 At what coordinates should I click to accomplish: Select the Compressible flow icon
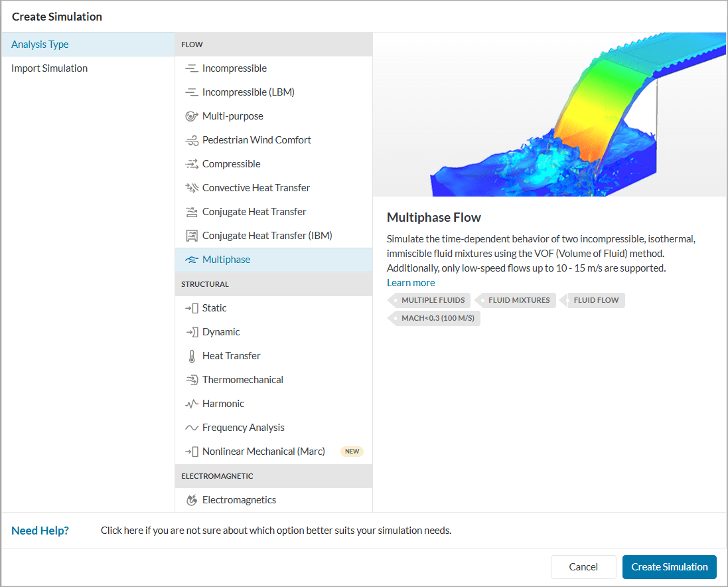point(192,164)
